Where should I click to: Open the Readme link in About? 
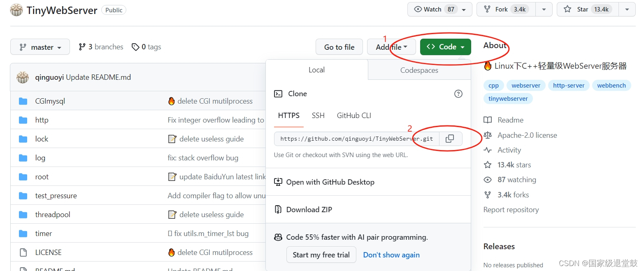[x=511, y=120]
